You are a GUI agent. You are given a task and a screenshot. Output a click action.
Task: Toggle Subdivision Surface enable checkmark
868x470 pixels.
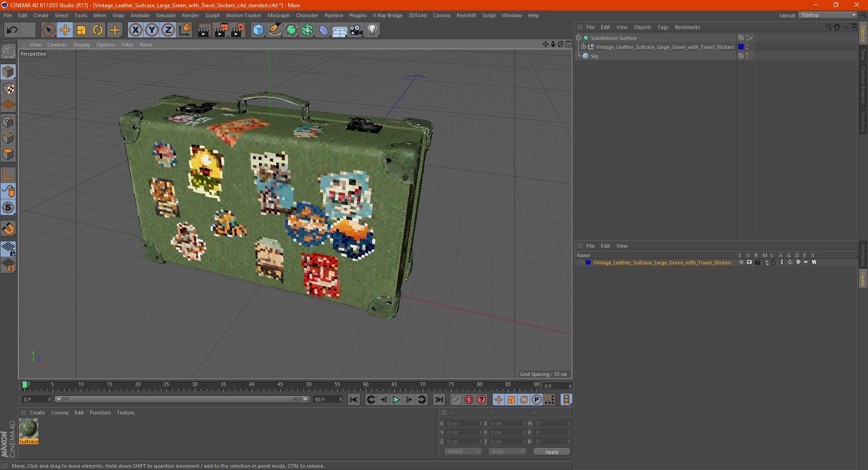[x=751, y=38]
